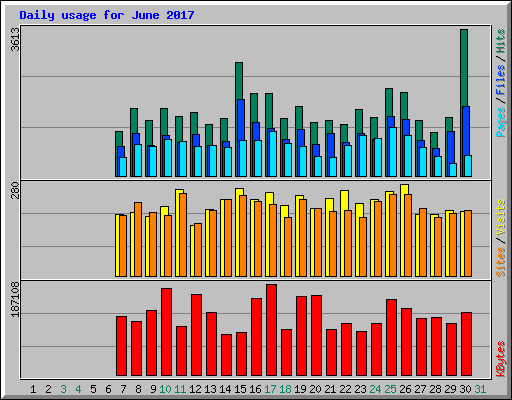Click the orange sites bar for day 11

(x=183, y=235)
